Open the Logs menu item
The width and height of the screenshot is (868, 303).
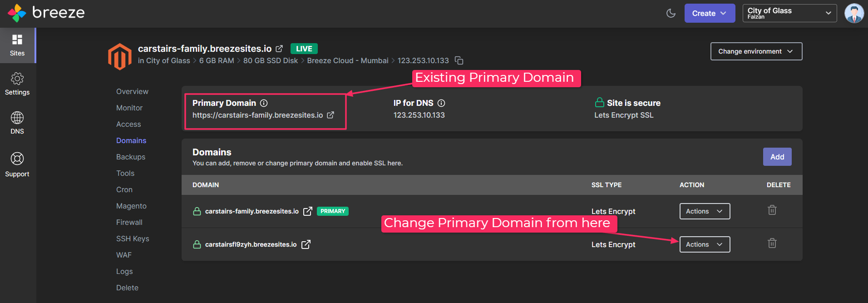124,271
